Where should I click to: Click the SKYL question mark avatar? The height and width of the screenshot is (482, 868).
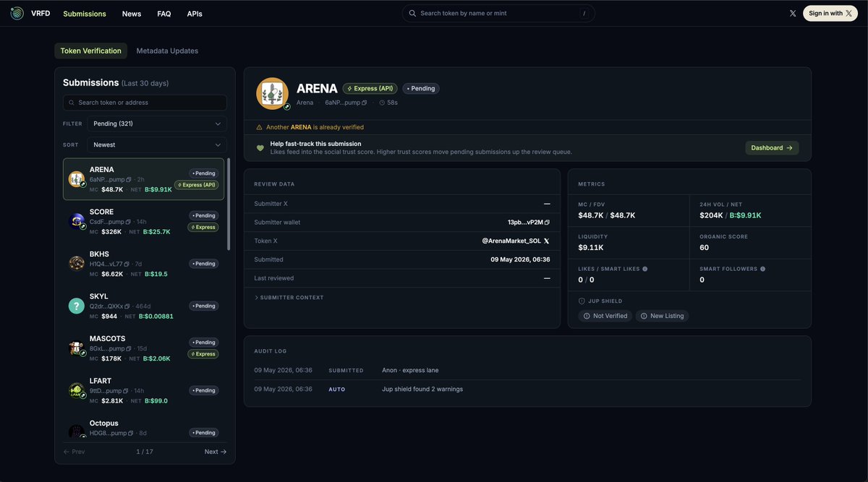pyautogui.click(x=77, y=306)
